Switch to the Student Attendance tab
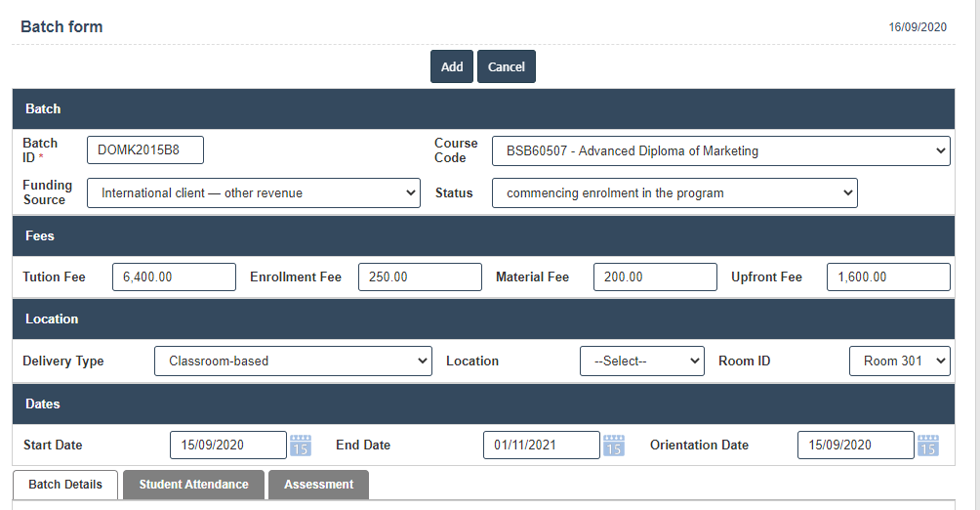This screenshot has width=980, height=510. coord(193,485)
